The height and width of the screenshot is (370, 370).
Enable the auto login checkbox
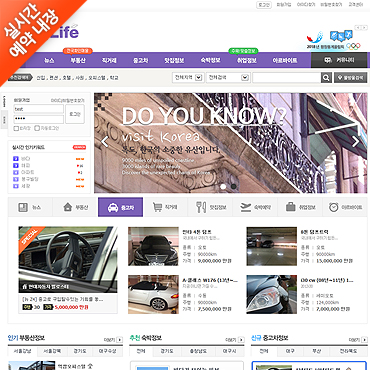point(37,128)
